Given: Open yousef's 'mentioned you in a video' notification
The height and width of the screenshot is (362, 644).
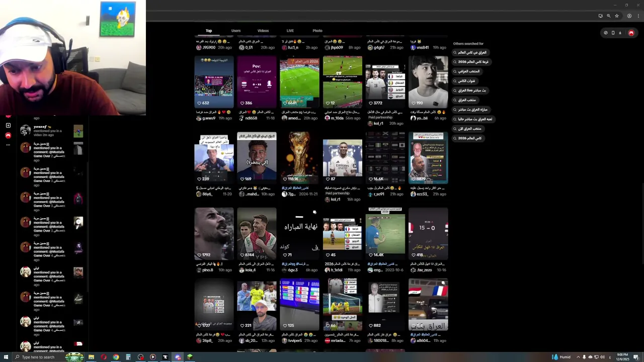Looking at the screenshot, I should tap(52, 131).
